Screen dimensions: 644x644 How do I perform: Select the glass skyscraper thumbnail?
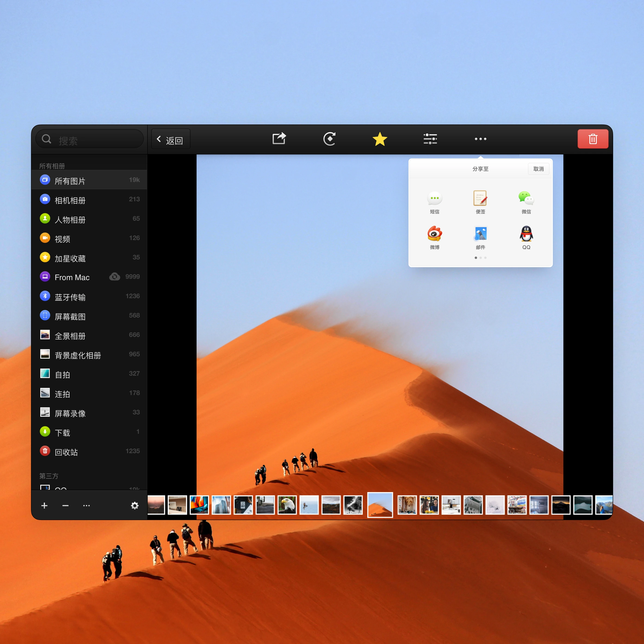pyautogui.click(x=221, y=505)
